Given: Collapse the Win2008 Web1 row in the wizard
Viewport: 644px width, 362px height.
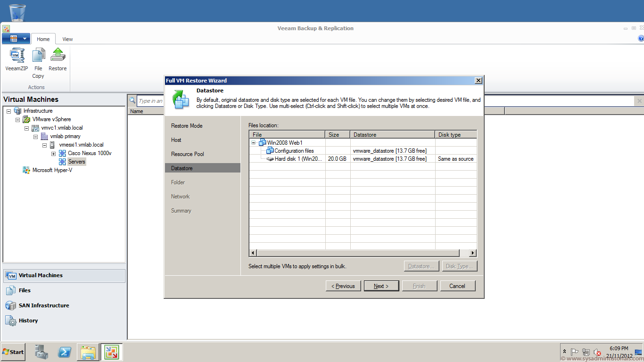Looking at the screenshot, I should coord(254,142).
